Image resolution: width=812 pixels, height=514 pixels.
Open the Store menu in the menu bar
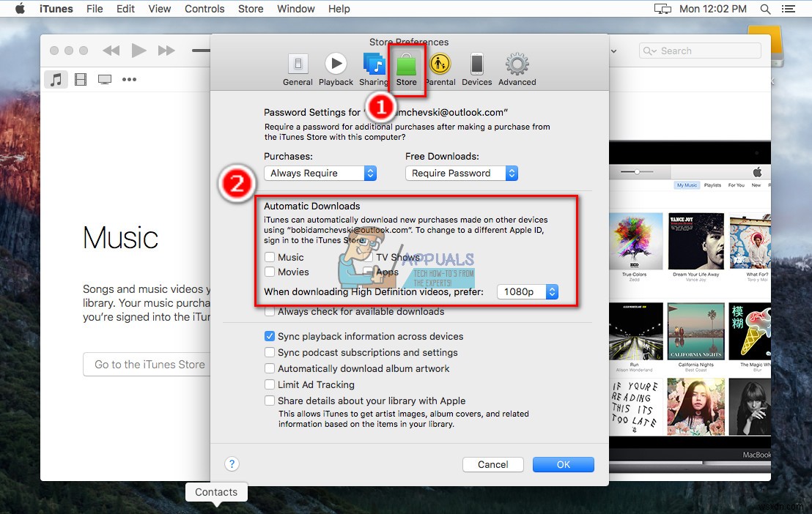point(251,9)
